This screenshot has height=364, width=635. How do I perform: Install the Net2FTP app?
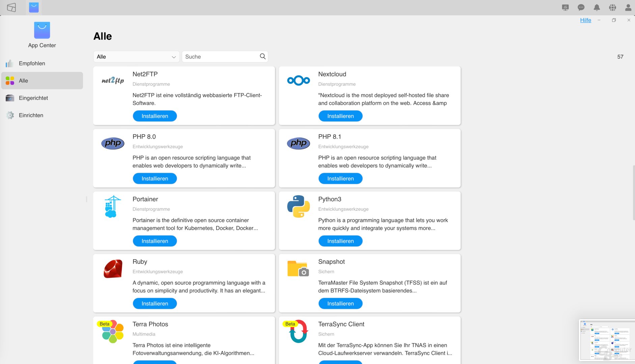tap(155, 116)
